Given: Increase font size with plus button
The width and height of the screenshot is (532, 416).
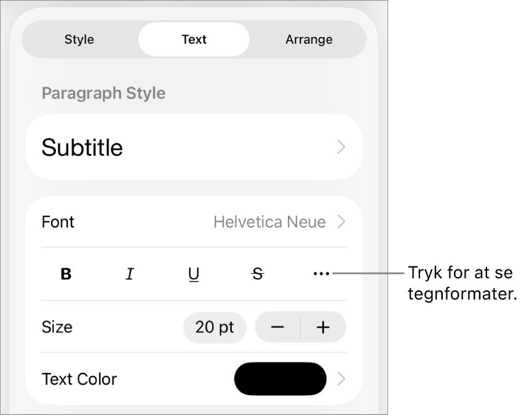Looking at the screenshot, I should pos(323,327).
